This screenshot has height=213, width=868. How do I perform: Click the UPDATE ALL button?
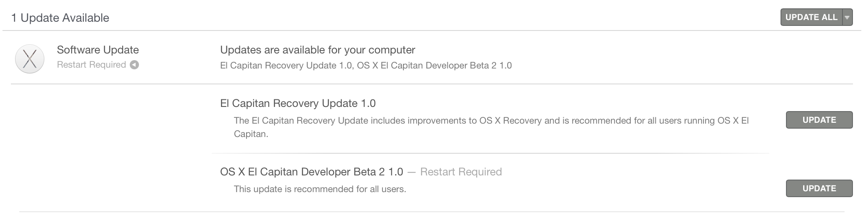coord(811,17)
